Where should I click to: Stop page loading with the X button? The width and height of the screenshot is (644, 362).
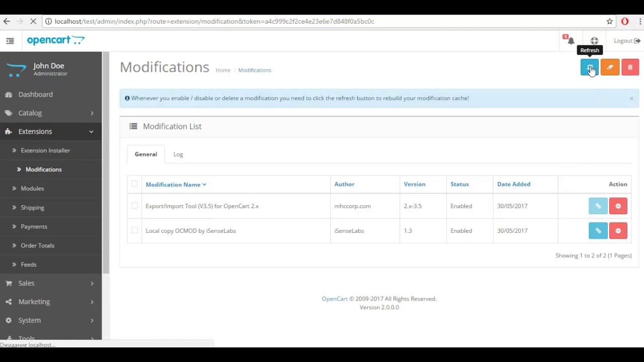pyautogui.click(x=33, y=21)
